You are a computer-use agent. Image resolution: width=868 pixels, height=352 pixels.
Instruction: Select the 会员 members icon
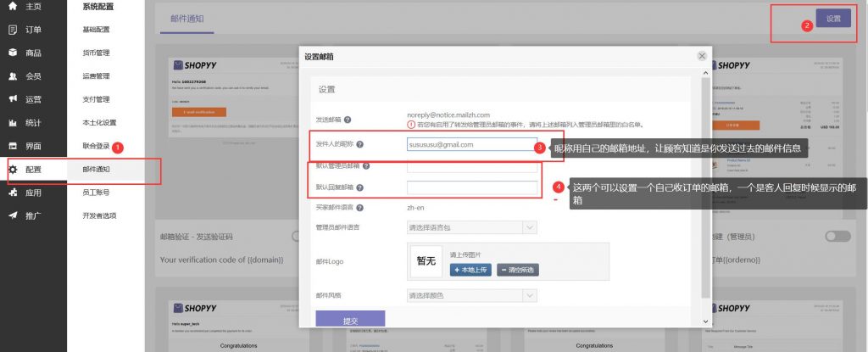pyautogui.click(x=13, y=76)
